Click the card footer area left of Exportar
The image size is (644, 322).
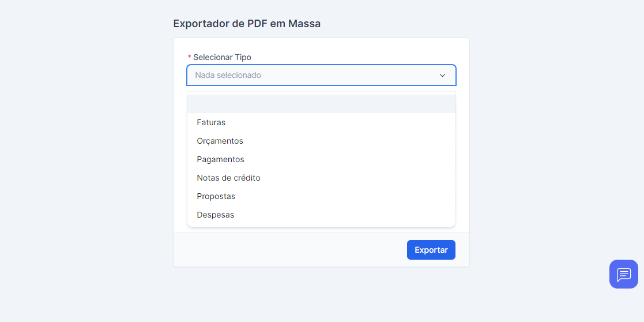coord(288,250)
